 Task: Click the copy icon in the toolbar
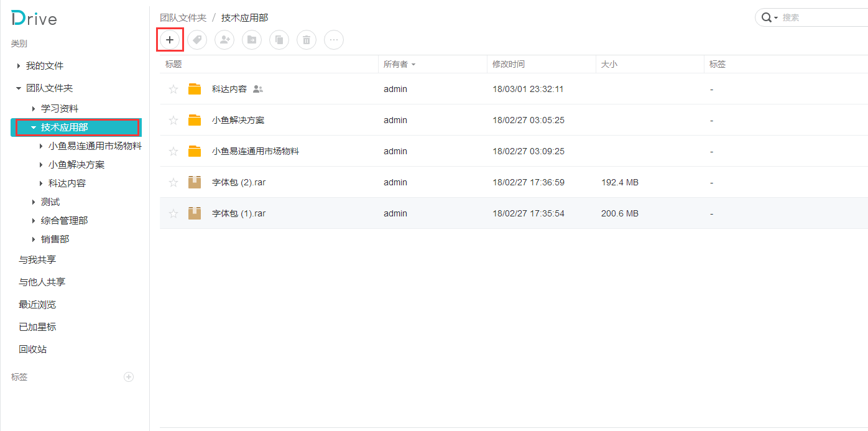[279, 40]
